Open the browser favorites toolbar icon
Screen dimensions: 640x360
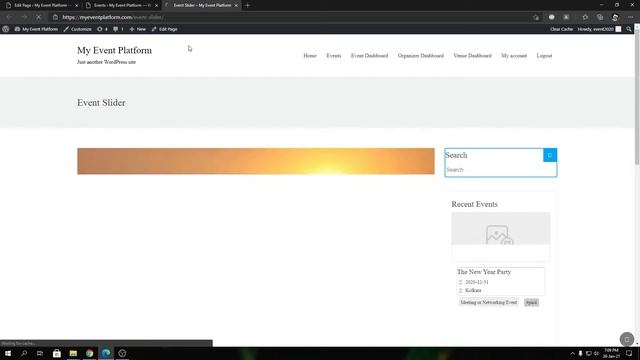(585, 17)
